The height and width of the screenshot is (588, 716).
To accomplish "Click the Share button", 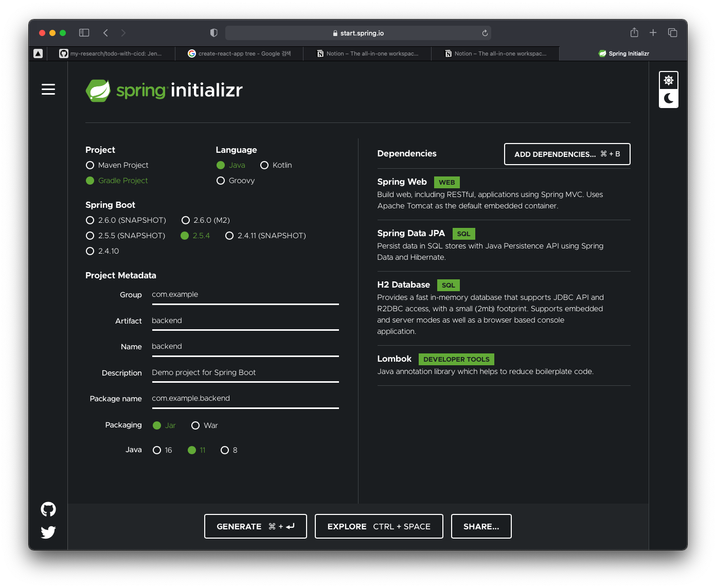I will [x=481, y=526].
